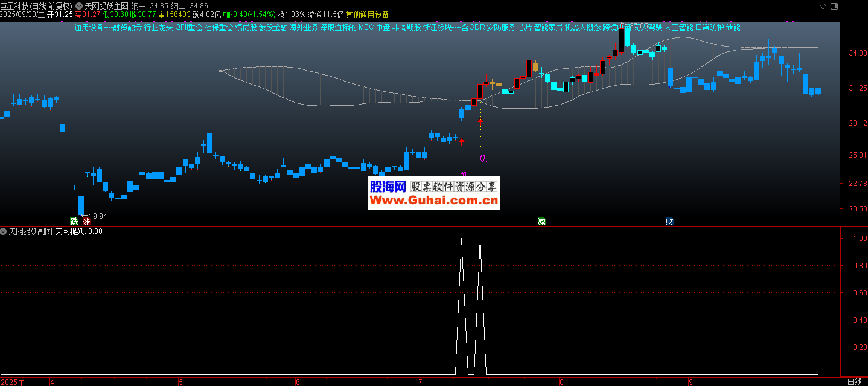Image resolution: width=868 pixels, height=386 pixels.
Task: Click the green 减 event marker
Action: 541,221
